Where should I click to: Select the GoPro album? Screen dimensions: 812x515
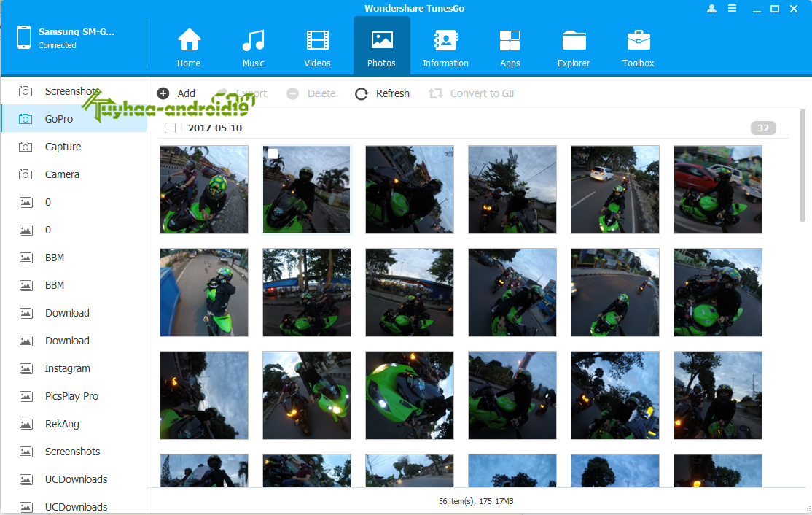(74, 119)
